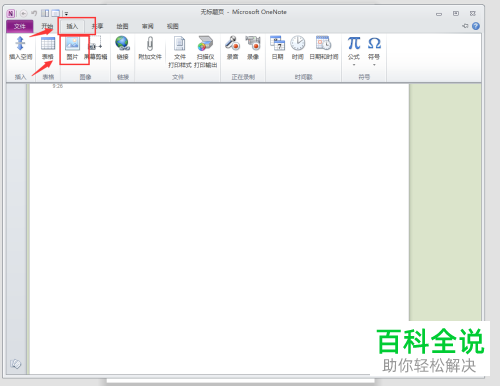Click inside the blank note page area
Image resolution: width=500 pixels, height=386 pixels.
point(219,229)
